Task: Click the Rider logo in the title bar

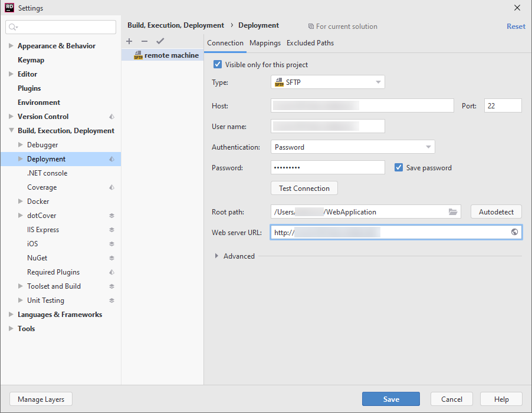Action: (x=8, y=8)
